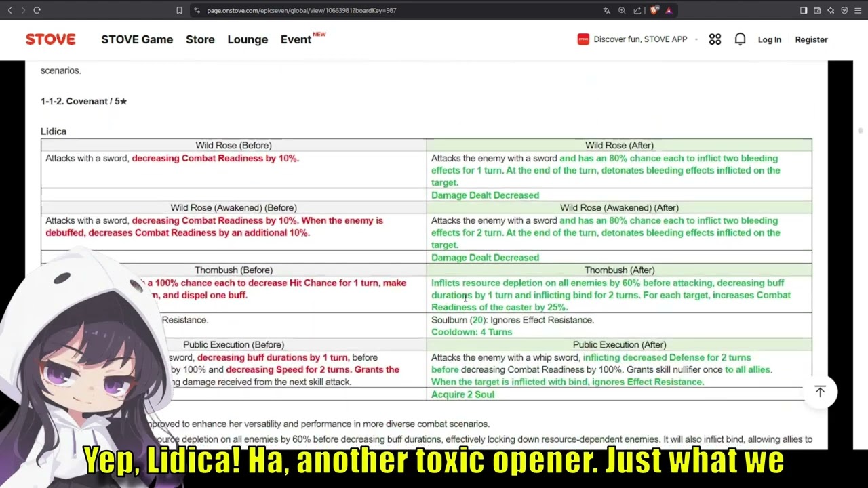Open the browser main menu
868x488 pixels.
pyautogui.click(x=858, y=10)
